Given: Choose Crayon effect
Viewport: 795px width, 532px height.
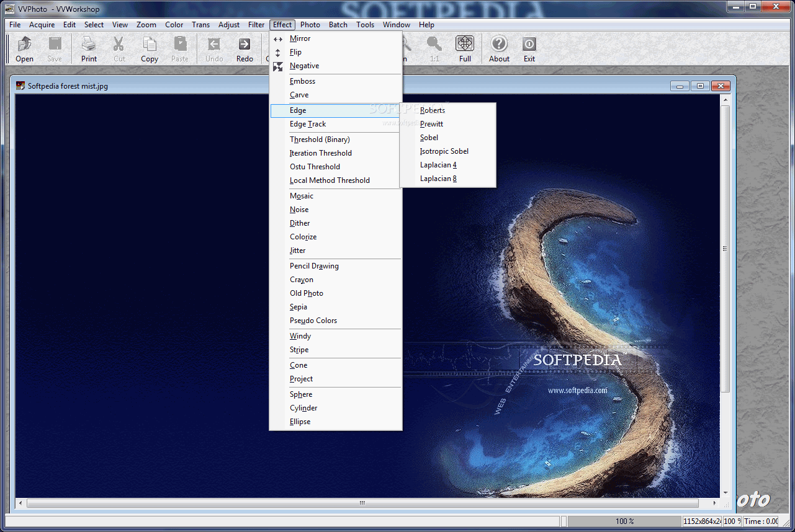Looking at the screenshot, I should tap(336, 280).
